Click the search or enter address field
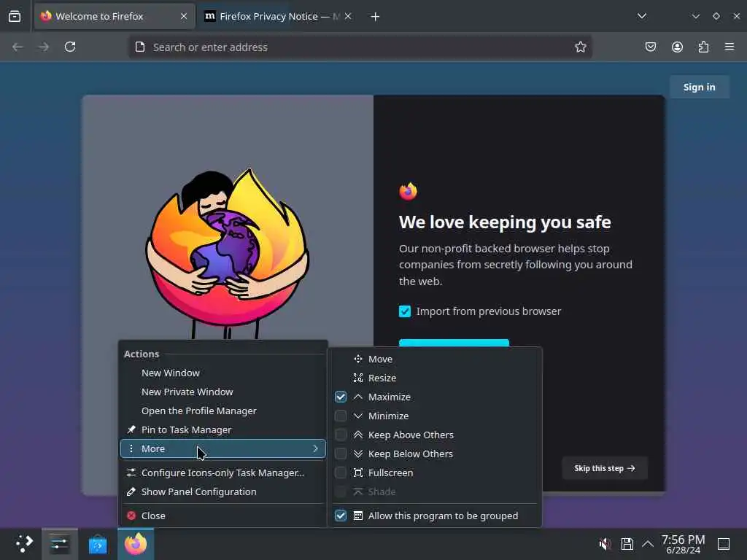This screenshot has width=747, height=560. pos(360,47)
